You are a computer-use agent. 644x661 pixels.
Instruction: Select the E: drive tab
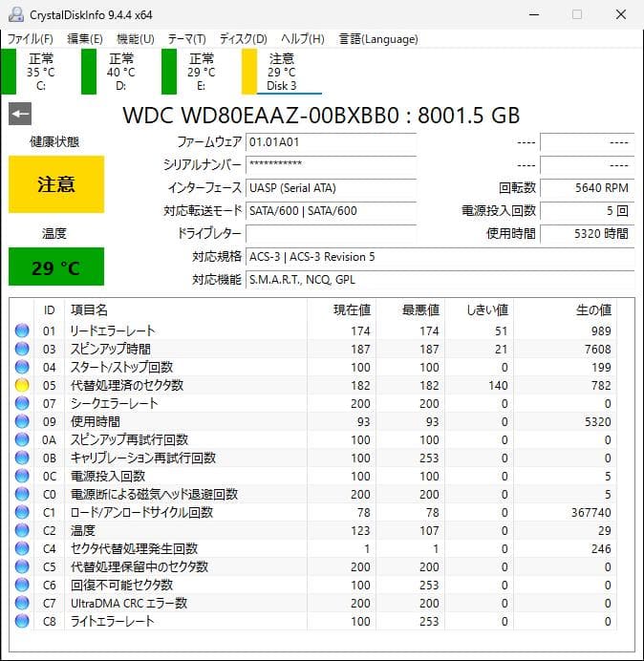pos(202,72)
